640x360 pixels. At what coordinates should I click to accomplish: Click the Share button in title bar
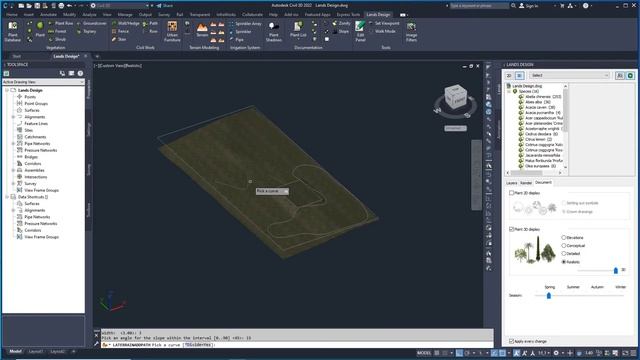tap(165, 6)
